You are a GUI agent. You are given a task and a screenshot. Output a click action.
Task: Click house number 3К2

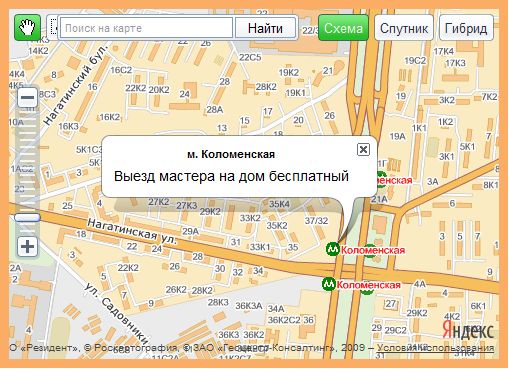pyautogui.click(x=447, y=100)
